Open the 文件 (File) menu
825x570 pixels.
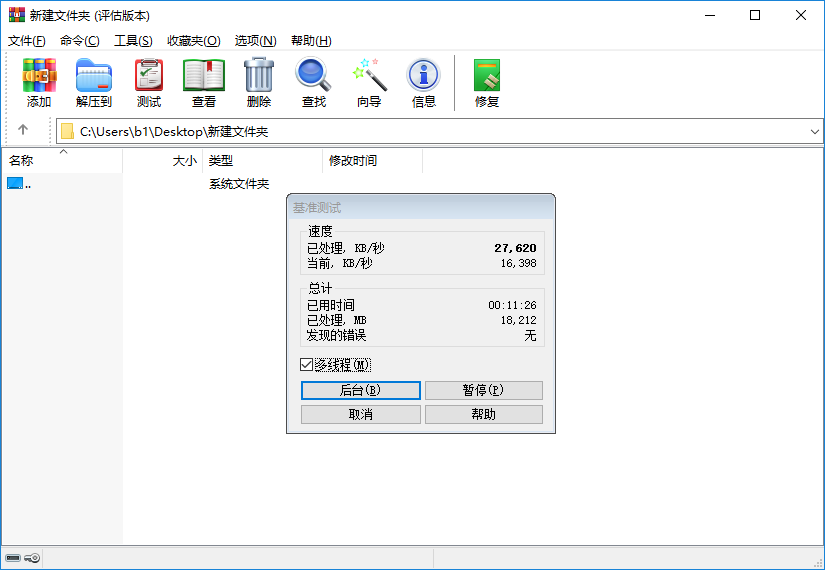coord(27,41)
